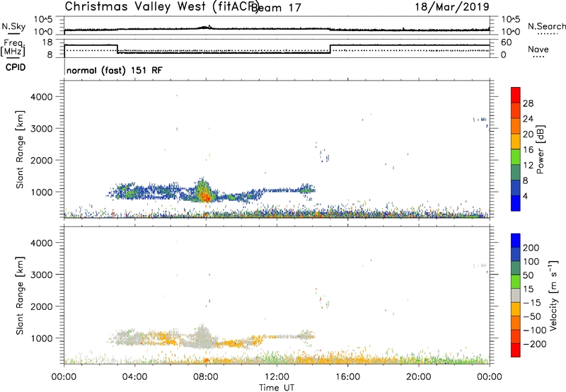
Task: Click the 'Beam 17' label
Action: point(277,8)
